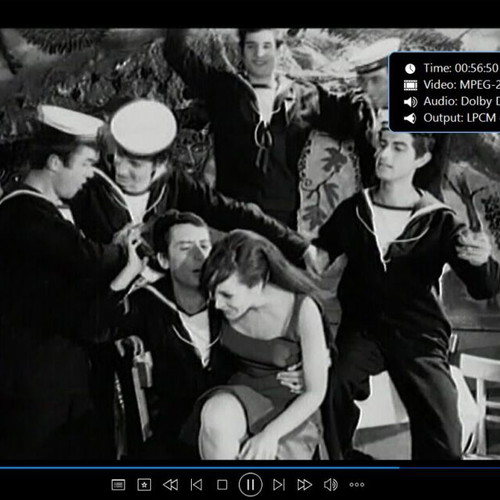Click the Video: MPEG-2 info line
Viewport: 500px width, 500px height.
click(462, 85)
